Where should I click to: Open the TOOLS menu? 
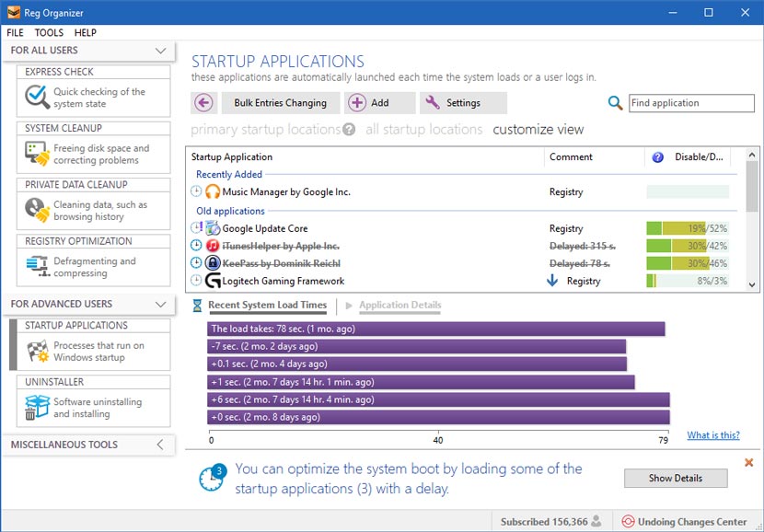tap(49, 32)
